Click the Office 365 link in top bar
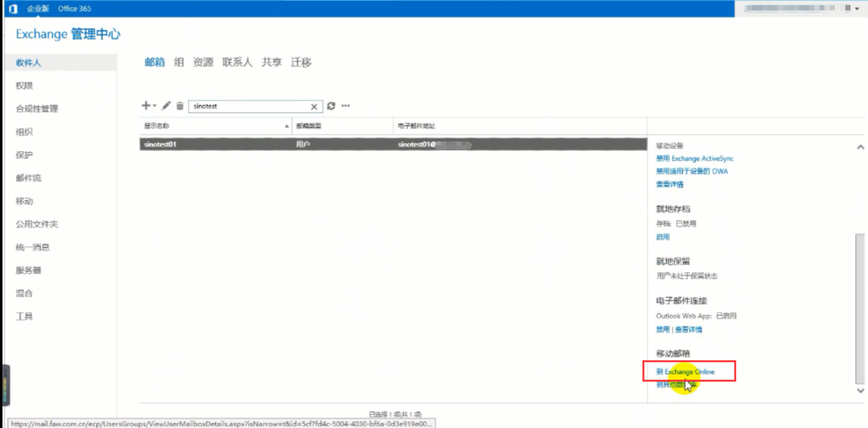The image size is (868, 428). coord(74,8)
